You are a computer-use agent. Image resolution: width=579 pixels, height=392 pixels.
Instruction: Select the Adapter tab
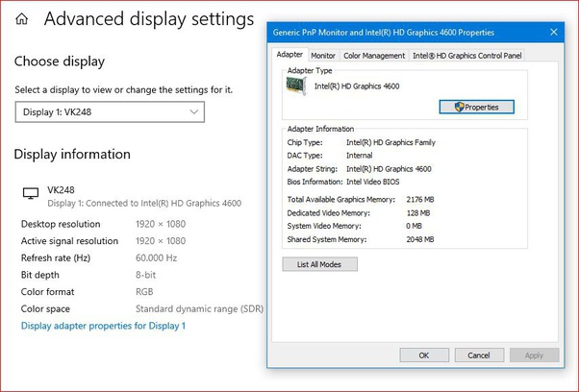[x=289, y=55]
